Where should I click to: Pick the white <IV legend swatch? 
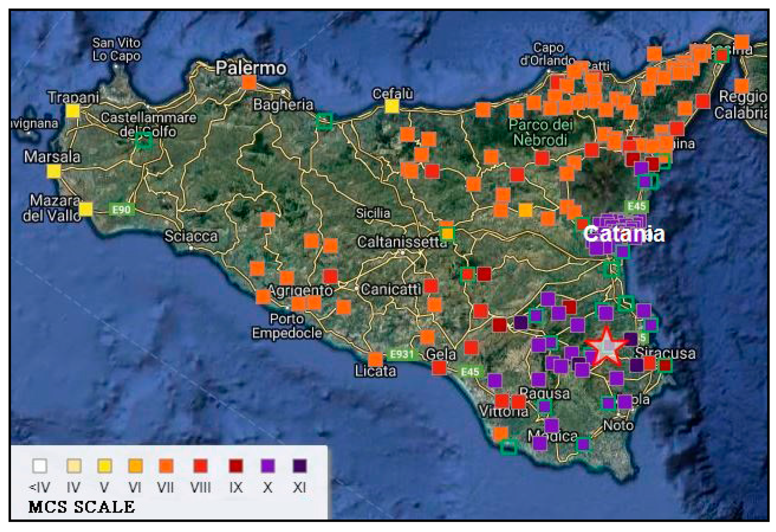tap(40, 466)
